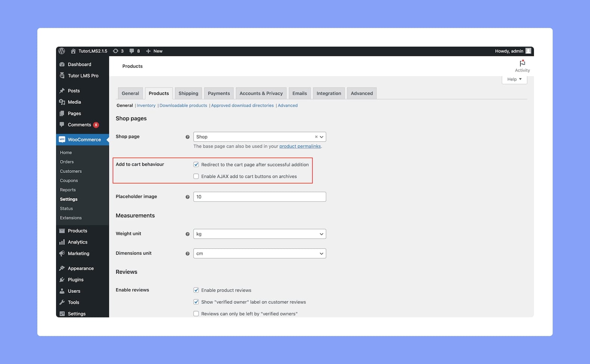Open WooCommerce Orders submenu

pos(67,162)
